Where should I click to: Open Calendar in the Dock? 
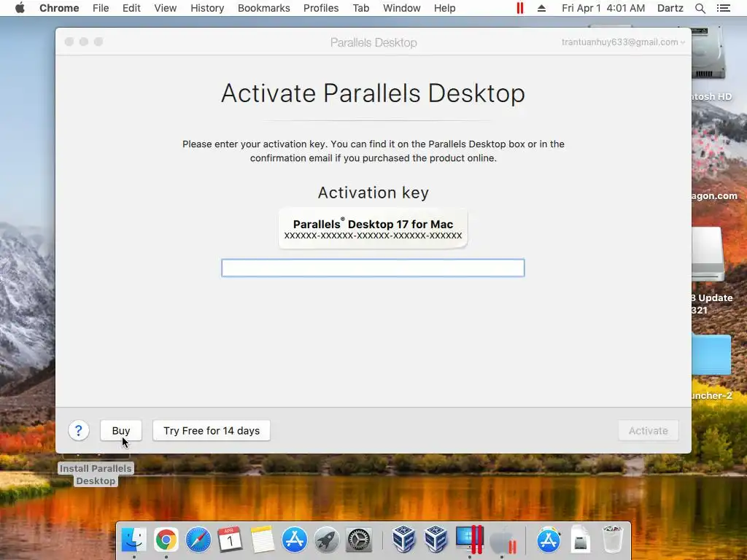click(230, 540)
